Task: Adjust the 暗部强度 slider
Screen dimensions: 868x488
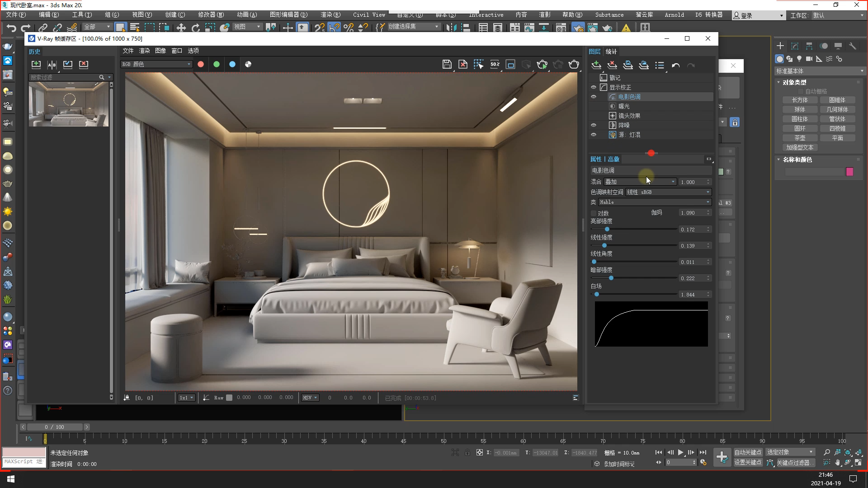Action: tap(611, 278)
